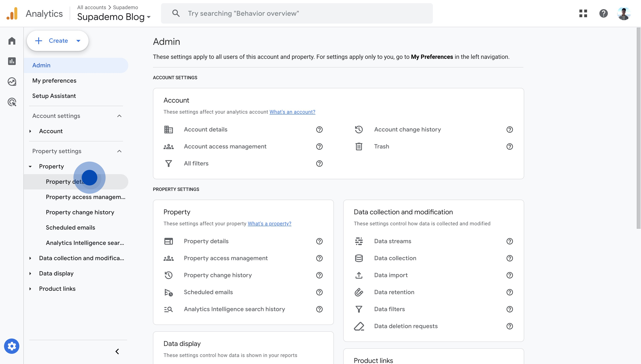The image size is (641, 364).
Task: Click help icon for Scheduled emails
Action: pos(319,292)
